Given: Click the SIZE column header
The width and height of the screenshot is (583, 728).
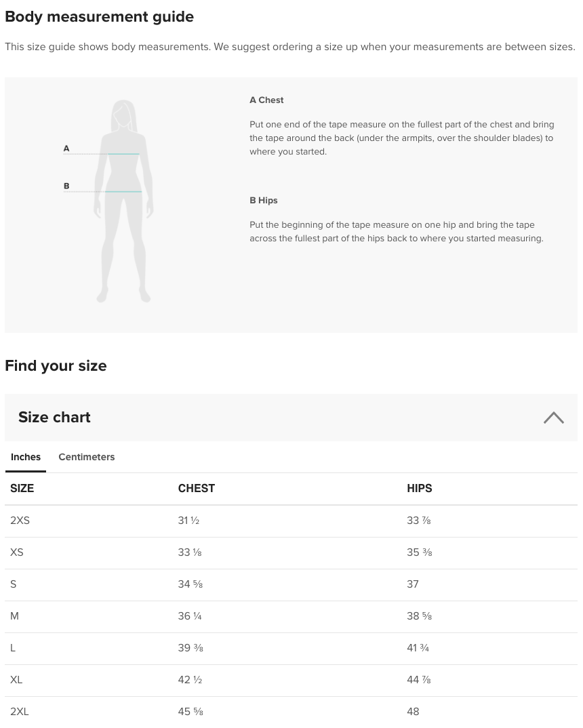Looking at the screenshot, I should pyautogui.click(x=22, y=489).
